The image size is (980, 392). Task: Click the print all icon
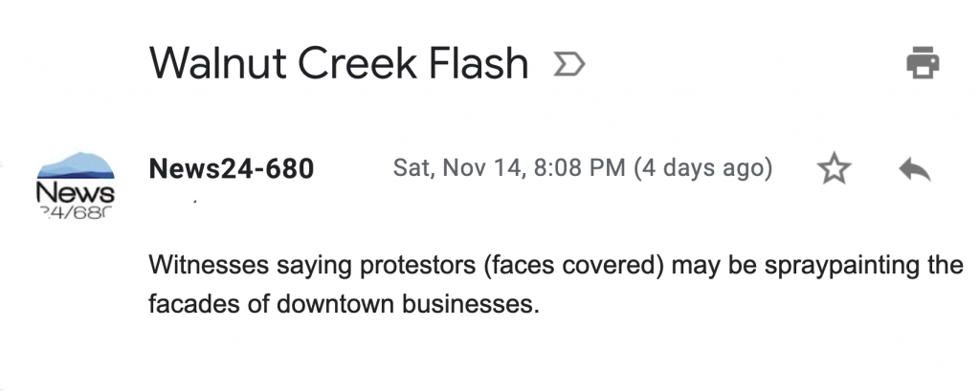pyautogui.click(x=923, y=64)
